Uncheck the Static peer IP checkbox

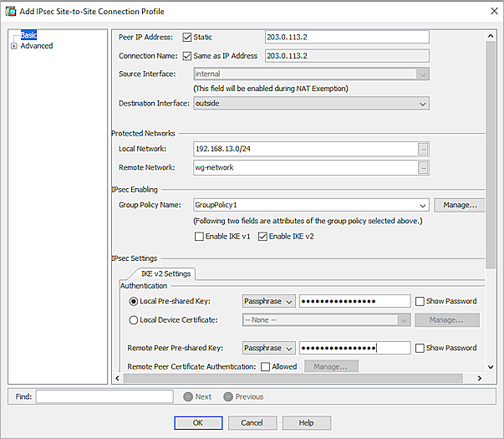point(187,37)
